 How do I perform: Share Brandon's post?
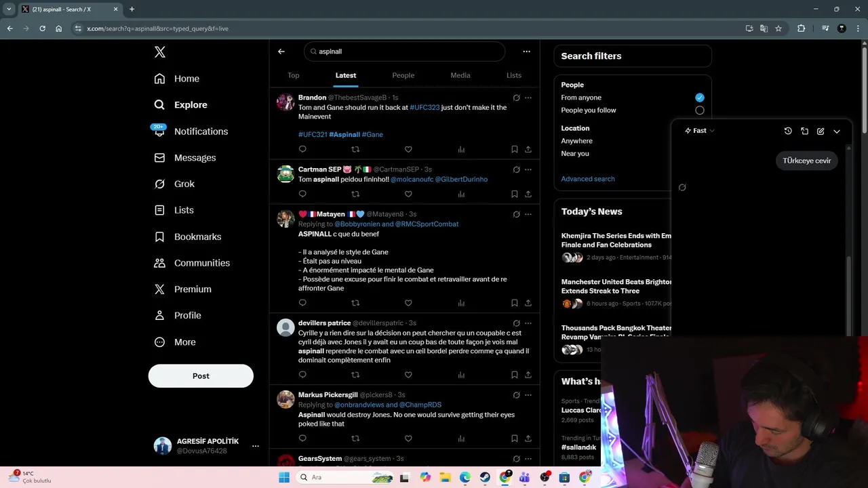click(x=528, y=149)
